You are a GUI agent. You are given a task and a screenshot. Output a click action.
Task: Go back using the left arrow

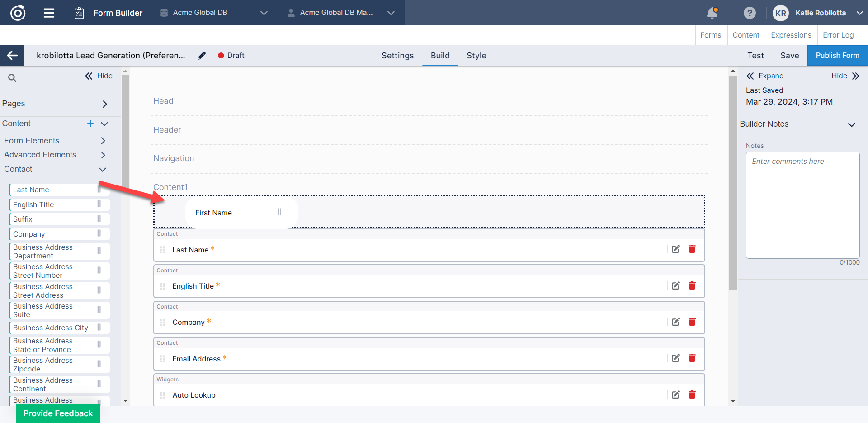click(12, 56)
